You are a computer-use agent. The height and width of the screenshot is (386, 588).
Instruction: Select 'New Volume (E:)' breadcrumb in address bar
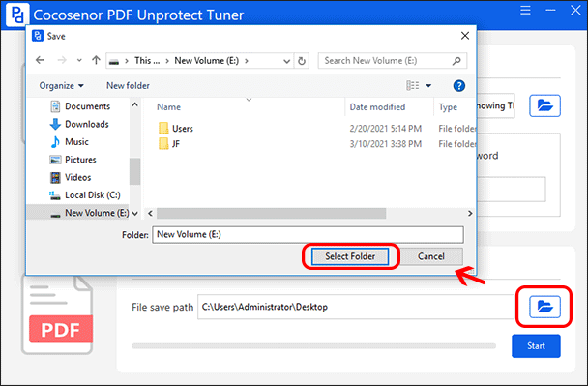(207, 60)
